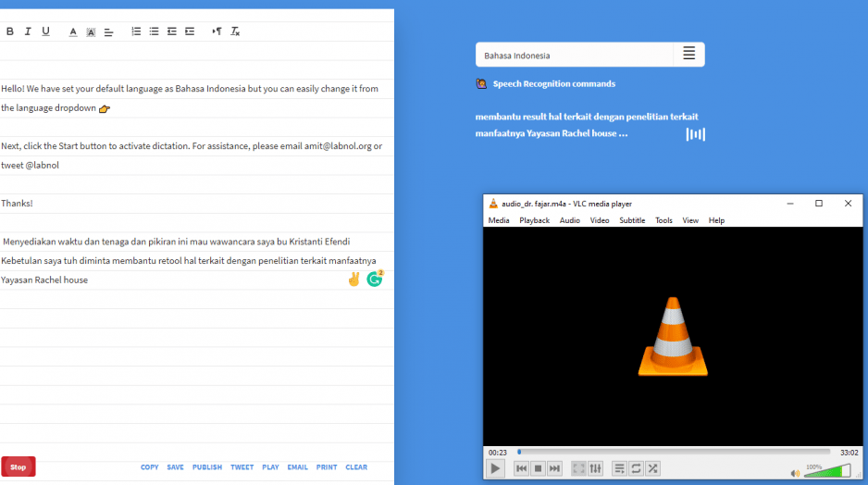Toggle random shuffle in VLC
Image resolution: width=868 pixels, height=485 pixels.
(653, 468)
